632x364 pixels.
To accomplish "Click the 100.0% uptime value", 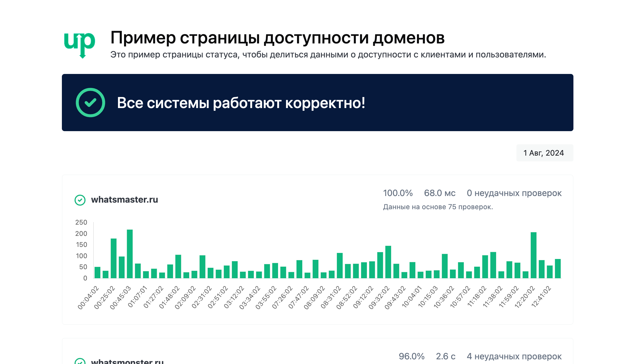I will click(398, 193).
